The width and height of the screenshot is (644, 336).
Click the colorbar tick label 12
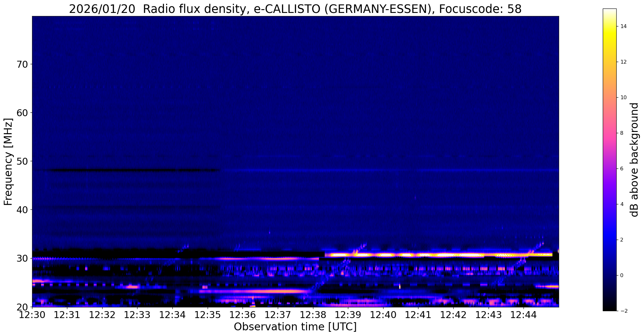623,62
